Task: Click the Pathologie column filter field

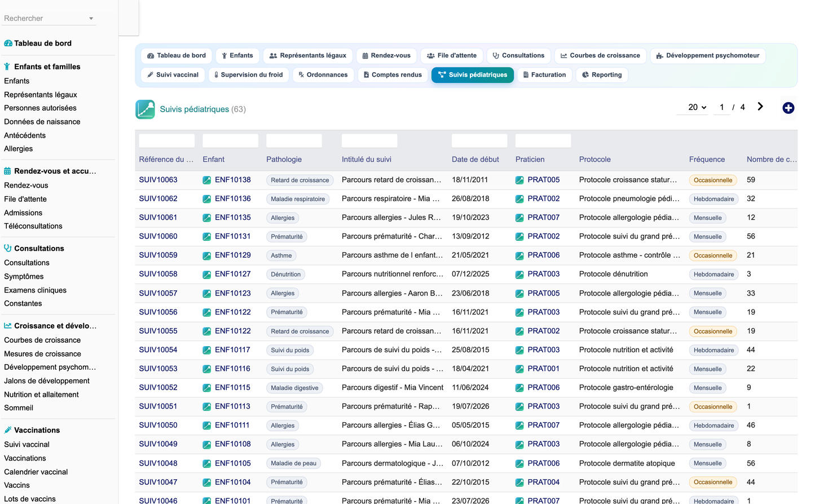Action: pos(294,141)
